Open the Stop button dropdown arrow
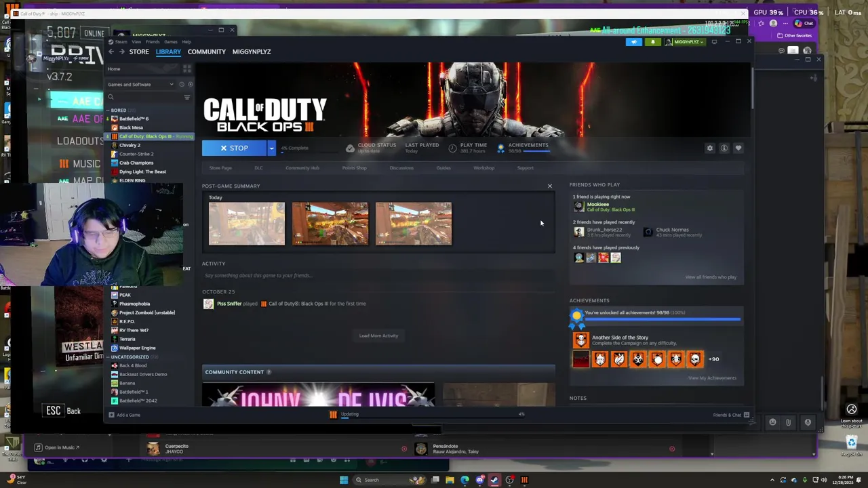Image resolution: width=868 pixels, height=488 pixels. (x=271, y=148)
